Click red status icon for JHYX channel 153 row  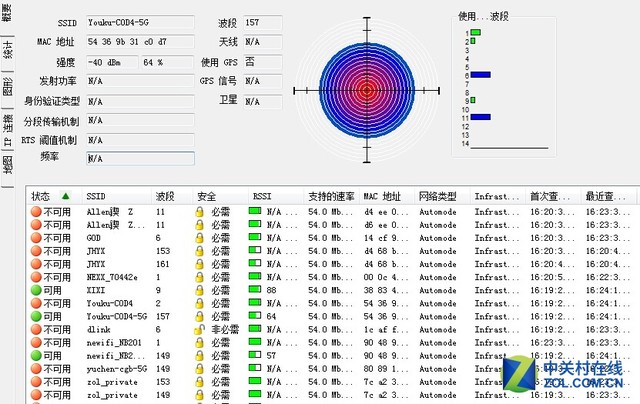[x=36, y=251]
